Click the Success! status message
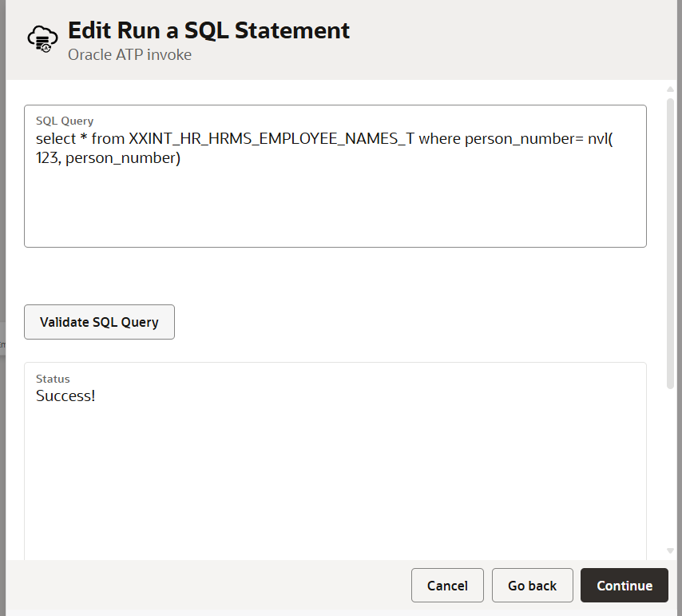Viewport: 682px width, 616px height. [x=65, y=395]
